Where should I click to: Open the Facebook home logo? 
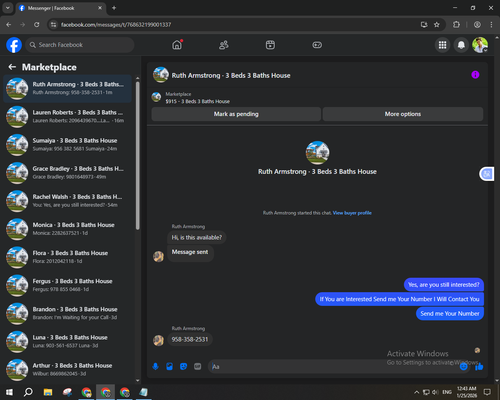click(x=14, y=45)
